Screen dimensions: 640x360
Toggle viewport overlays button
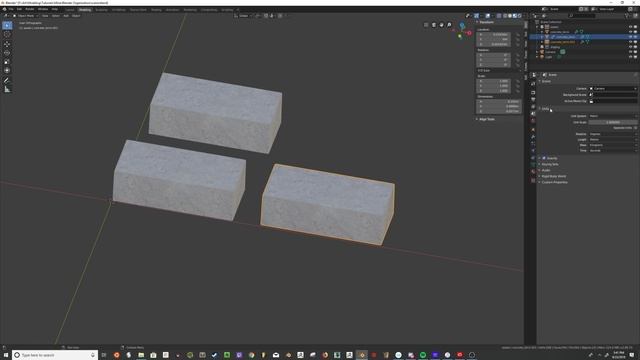pos(488,16)
